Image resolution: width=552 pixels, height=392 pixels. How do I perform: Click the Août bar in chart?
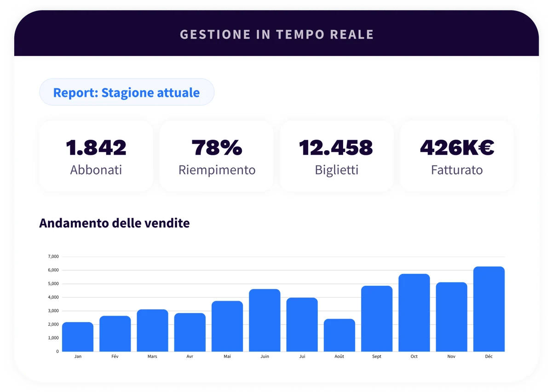339,335
